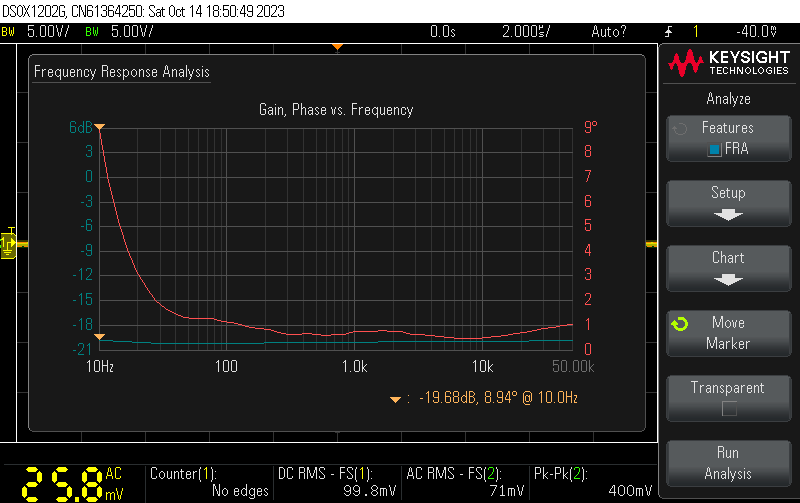Click the Chart down arrow

[728, 280]
